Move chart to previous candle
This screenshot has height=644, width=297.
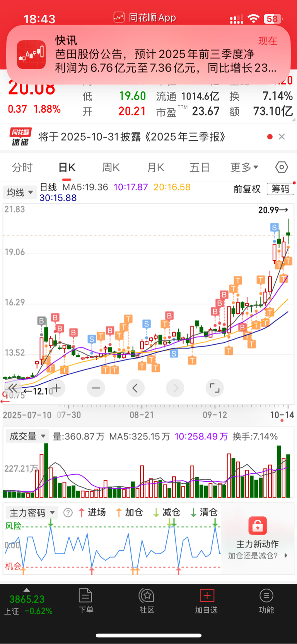(135, 388)
